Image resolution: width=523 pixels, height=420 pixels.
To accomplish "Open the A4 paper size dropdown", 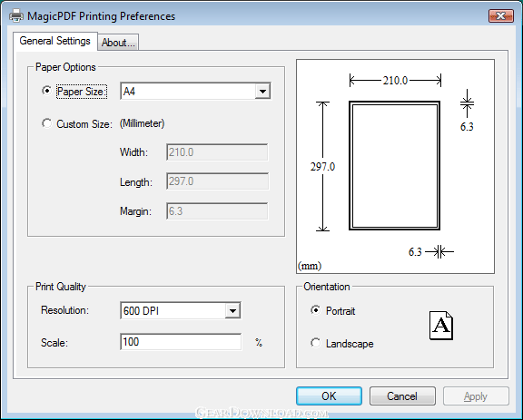I will (195, 91).
